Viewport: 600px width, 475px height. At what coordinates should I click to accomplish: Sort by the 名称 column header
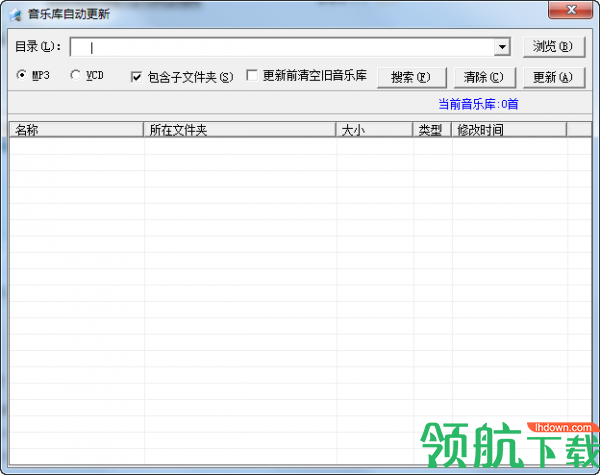(77, 130)
